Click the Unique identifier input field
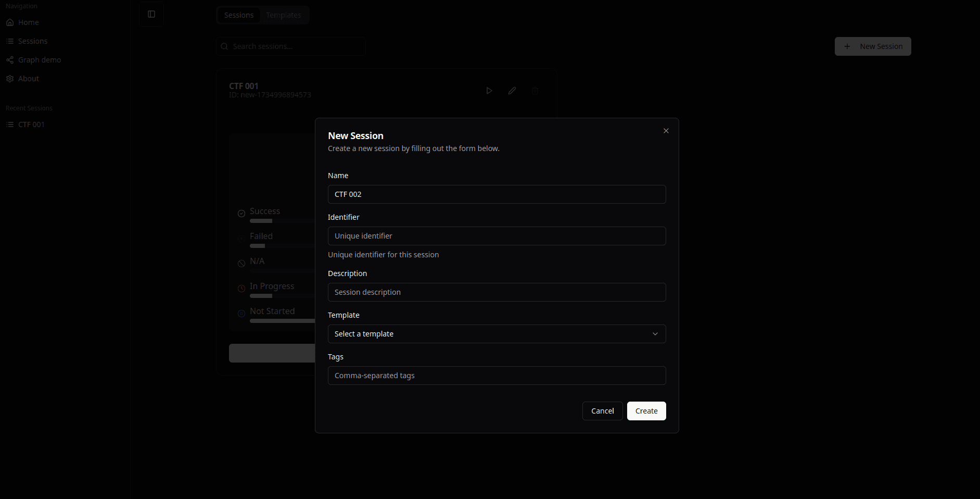 click(496, 236)
